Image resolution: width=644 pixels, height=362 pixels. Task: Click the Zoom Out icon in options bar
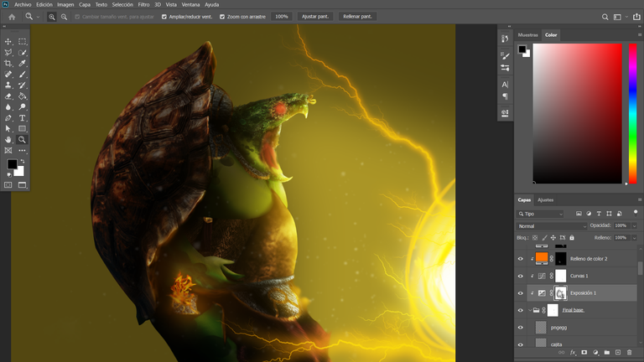click(x=64, y=17)
